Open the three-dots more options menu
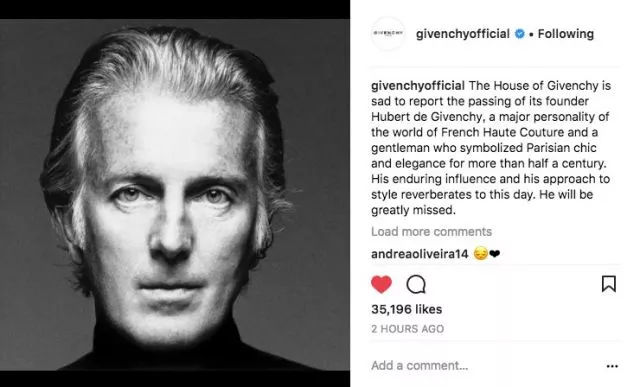 click(612, 366)
